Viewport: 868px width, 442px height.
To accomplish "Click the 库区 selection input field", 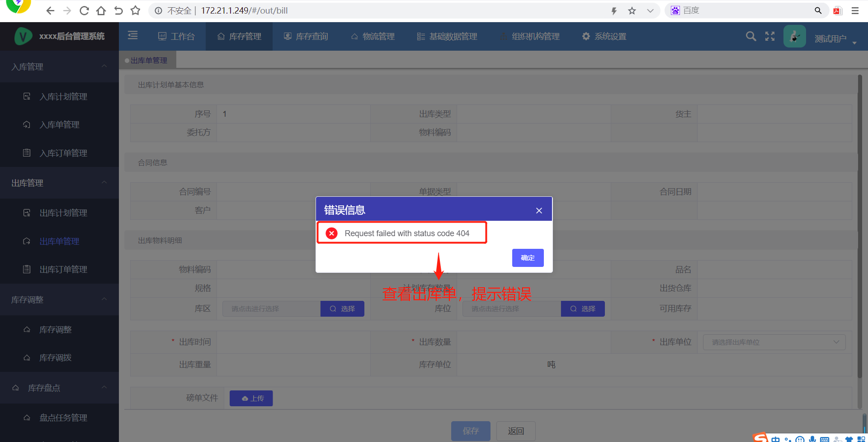I will point(271,309).
